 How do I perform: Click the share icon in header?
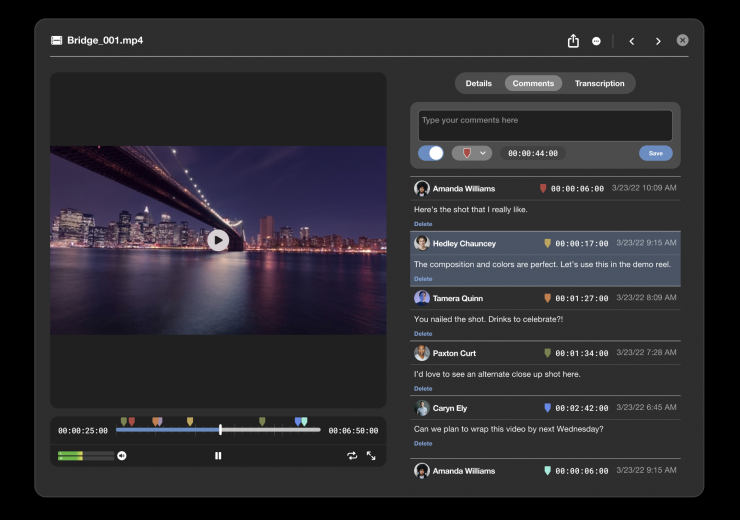[x=573, y=41]
